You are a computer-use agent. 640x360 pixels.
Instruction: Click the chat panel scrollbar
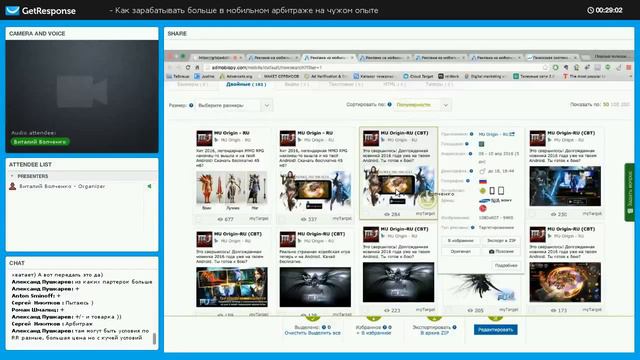pos(154,338)
